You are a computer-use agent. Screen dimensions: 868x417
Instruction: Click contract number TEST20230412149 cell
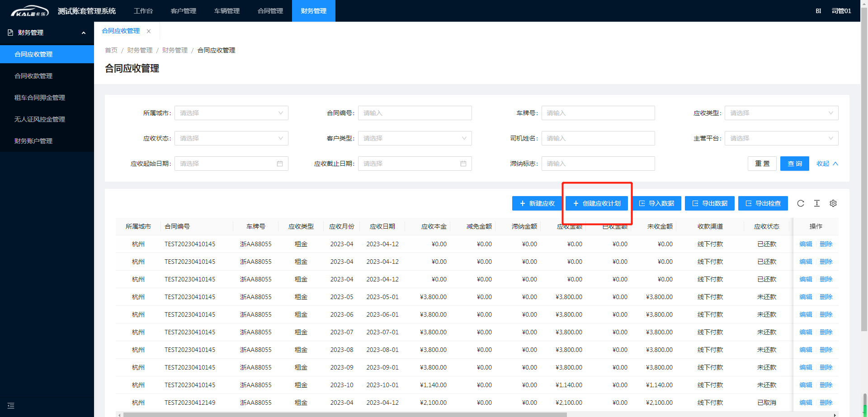(x=190, y=403)
